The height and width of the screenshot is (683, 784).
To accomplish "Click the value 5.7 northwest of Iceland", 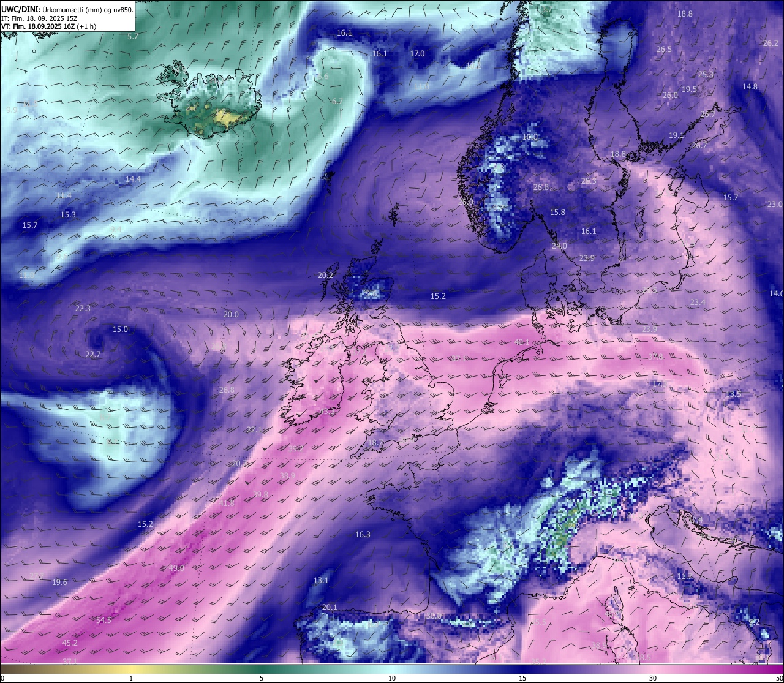I will coord(133,37).
